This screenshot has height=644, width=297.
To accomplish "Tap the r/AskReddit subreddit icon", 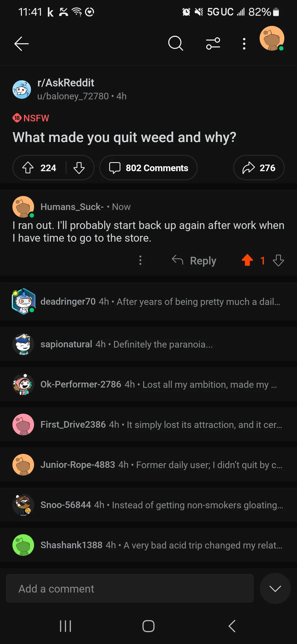I will pos(22,89).
